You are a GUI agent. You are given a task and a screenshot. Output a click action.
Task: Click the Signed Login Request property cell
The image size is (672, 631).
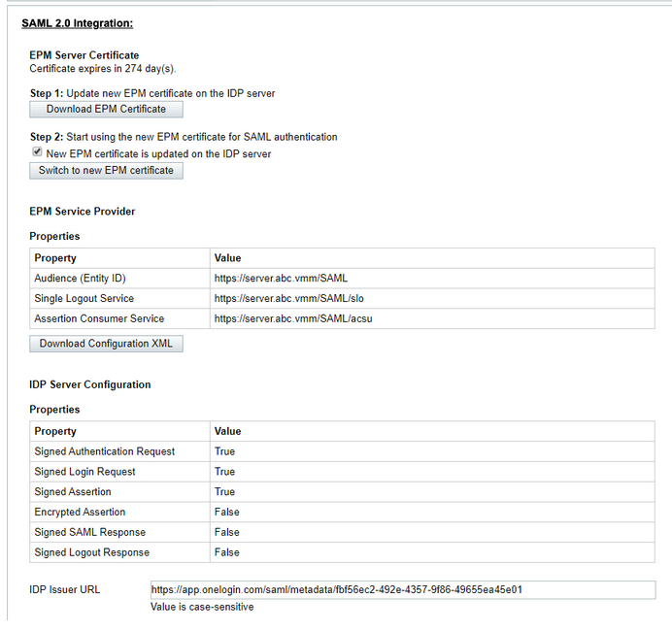[85, 472]
